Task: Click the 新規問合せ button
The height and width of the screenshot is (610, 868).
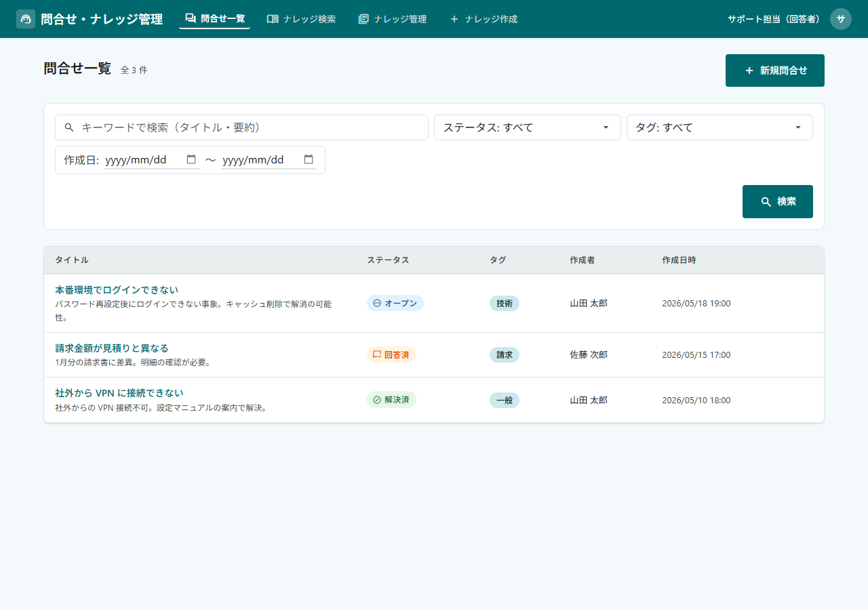Action: point(775,70)
